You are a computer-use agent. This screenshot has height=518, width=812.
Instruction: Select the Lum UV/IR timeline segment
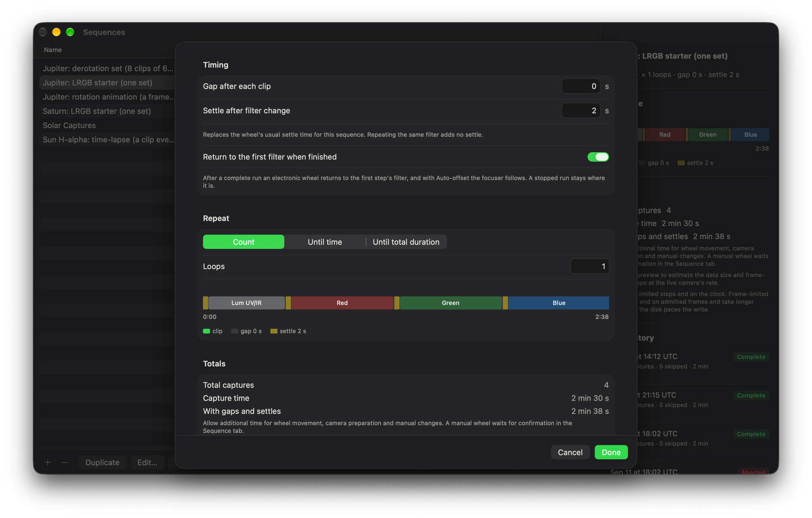pyautogui.click(x=246, y=303)
